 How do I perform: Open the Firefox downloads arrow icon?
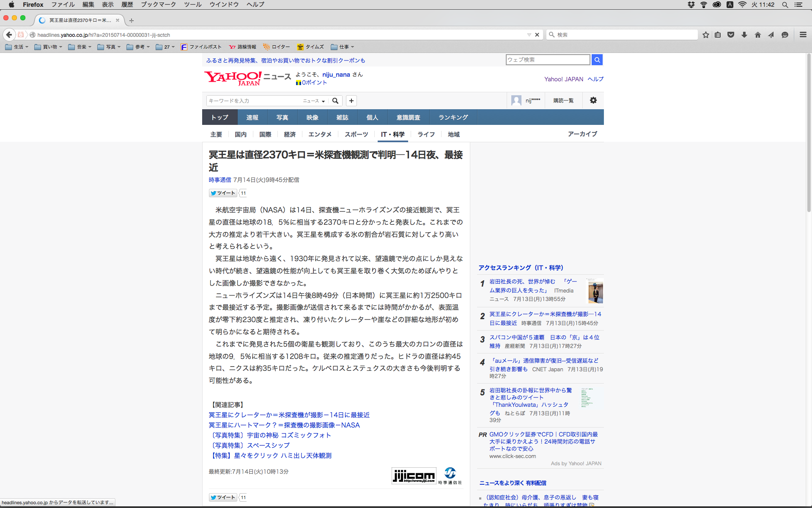coord(744,35)
